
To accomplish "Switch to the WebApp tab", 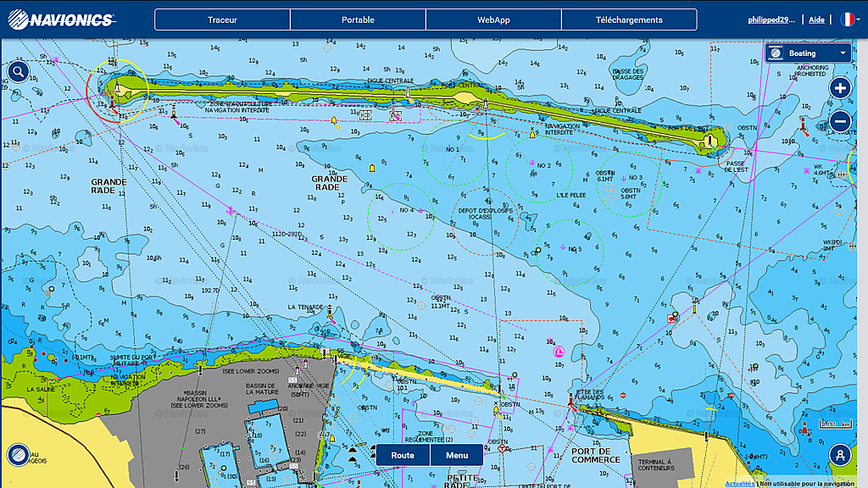I will coord(493,20).
